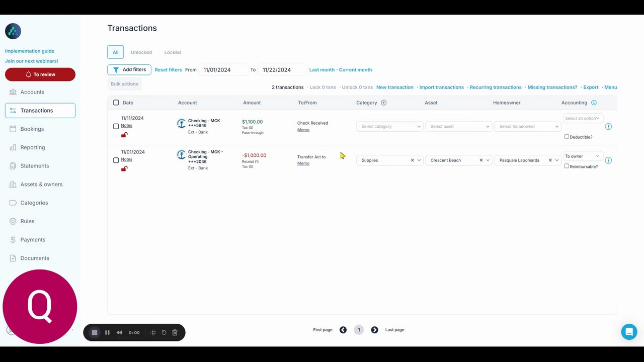
Task: Click the To review button
Action: (40, 74)
